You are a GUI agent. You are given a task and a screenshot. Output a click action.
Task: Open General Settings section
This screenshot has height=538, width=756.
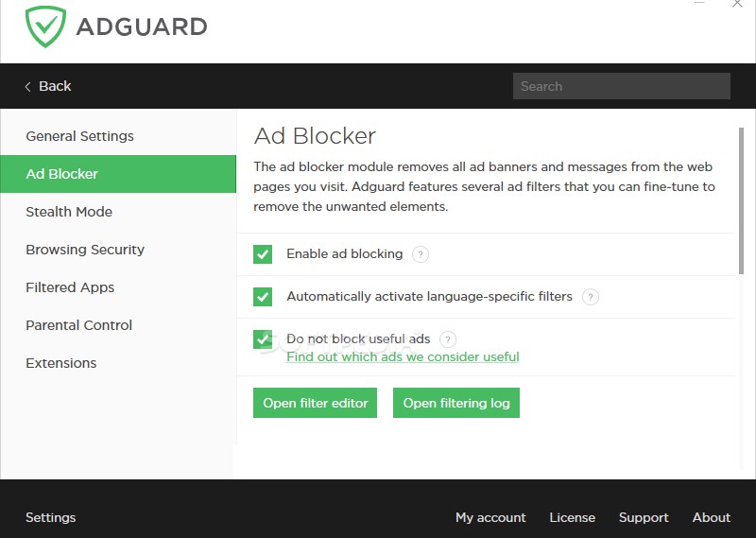118,136
